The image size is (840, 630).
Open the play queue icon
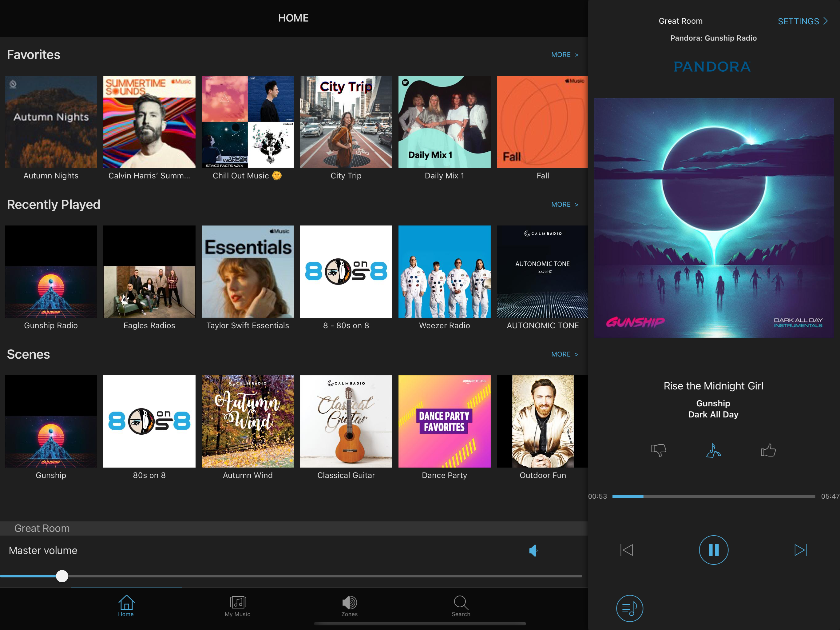click(629, 608)
